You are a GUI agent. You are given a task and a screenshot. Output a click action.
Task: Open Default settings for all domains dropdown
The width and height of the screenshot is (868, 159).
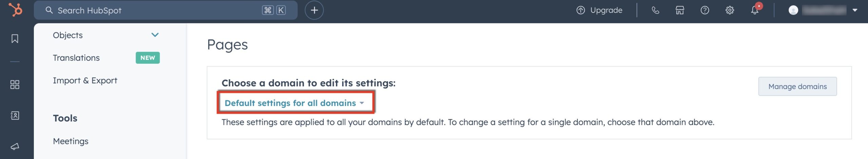point(294,103)
